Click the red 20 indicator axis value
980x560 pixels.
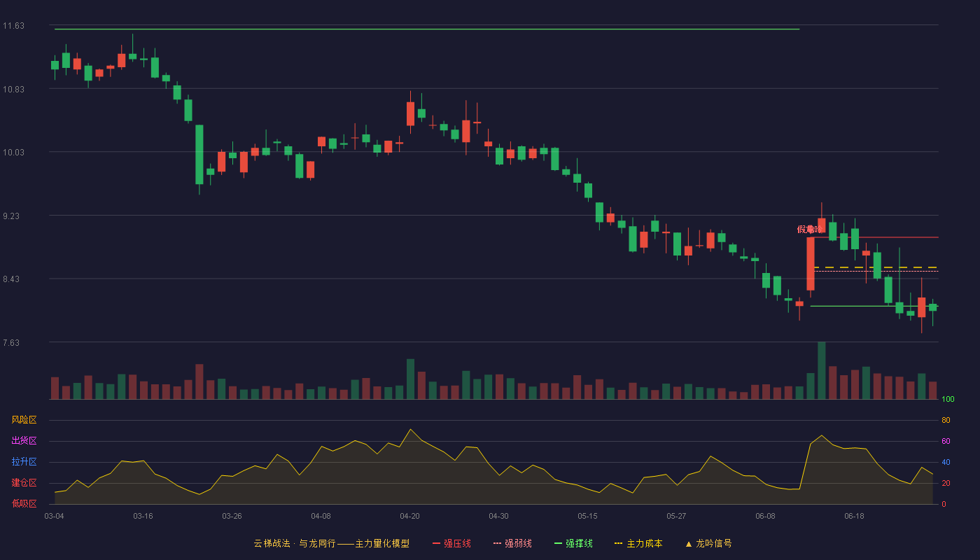pyautogui.click(x=946, y=483)
